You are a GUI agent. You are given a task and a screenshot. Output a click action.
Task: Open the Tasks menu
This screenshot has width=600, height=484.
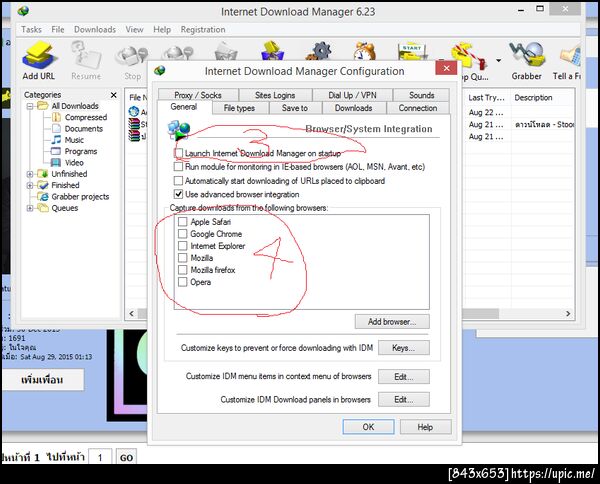[x=31, y=29]
